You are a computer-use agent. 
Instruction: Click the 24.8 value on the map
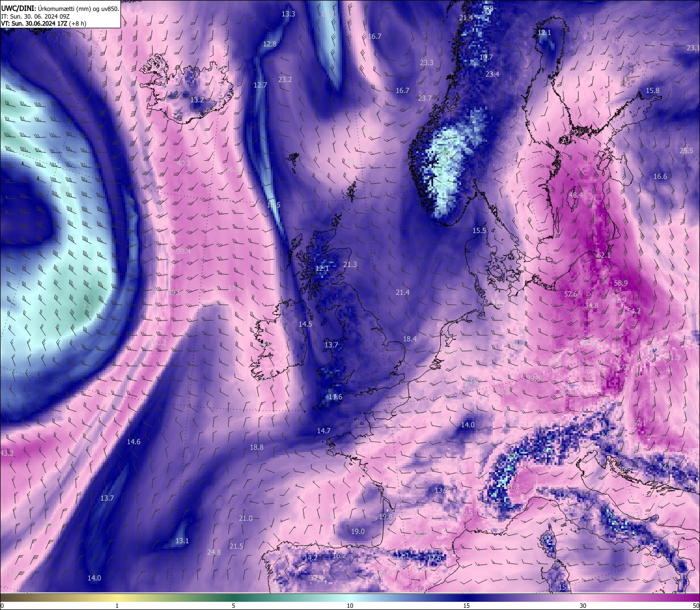coord(214,553)
